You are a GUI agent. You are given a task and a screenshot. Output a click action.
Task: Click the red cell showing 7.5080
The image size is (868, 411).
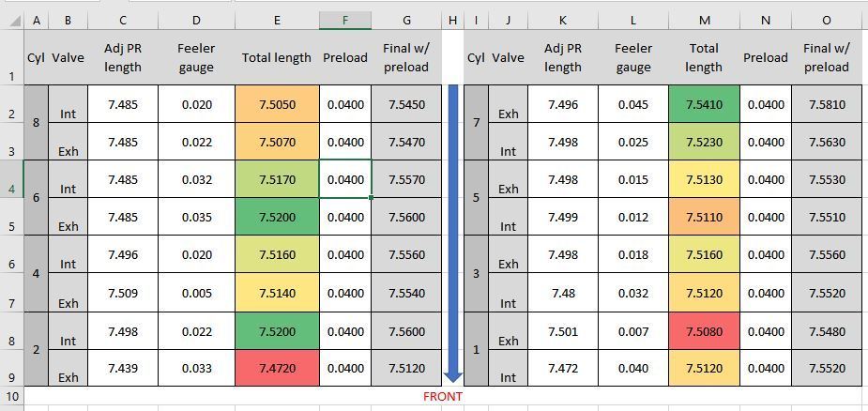tap(704, 331)
